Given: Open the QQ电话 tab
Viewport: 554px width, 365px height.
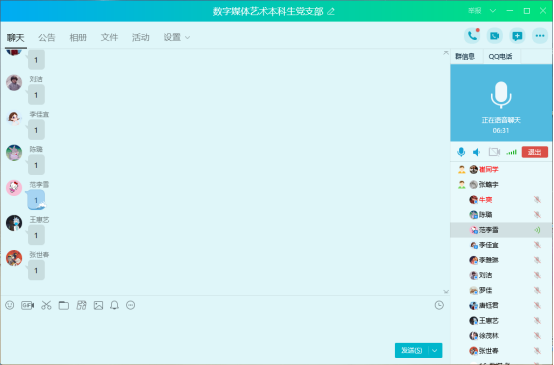Looking at the screenshot, I should [500, 57].
